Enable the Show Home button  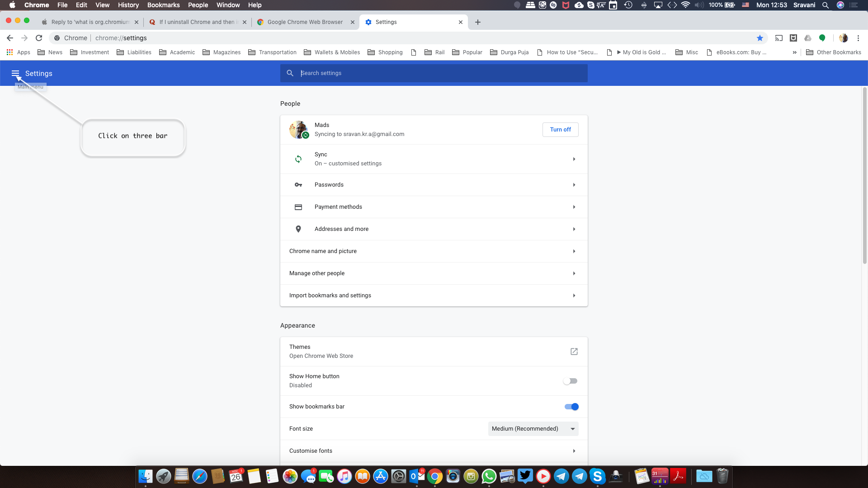570,381
